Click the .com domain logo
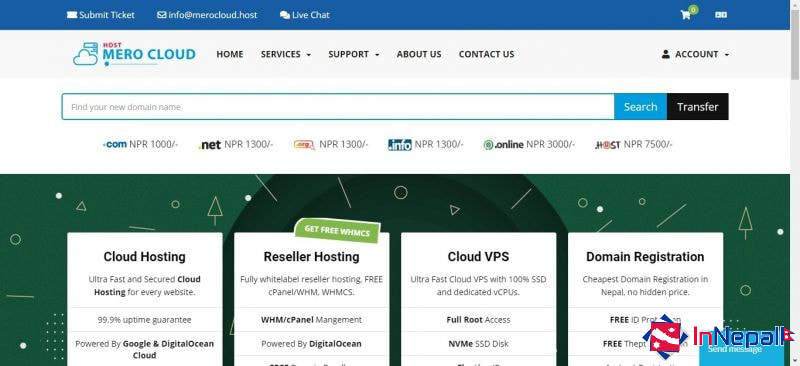 pyautogui.click(x=115, y=144)
